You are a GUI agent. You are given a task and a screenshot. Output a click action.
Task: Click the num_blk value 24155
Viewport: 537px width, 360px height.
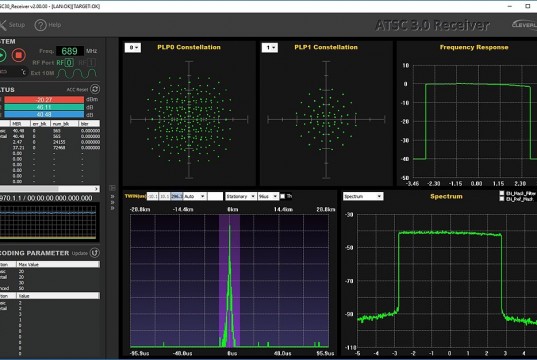tap(59, 142)
